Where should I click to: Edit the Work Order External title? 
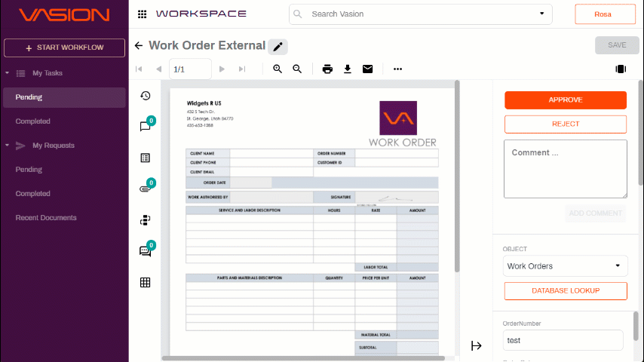(x=278, y=47)
